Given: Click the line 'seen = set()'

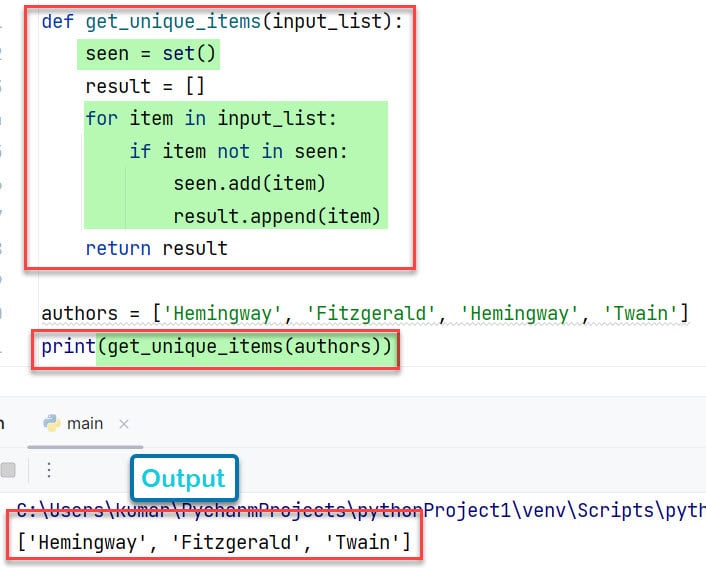Looking at the screenshot, I should (x=150, y=54).
